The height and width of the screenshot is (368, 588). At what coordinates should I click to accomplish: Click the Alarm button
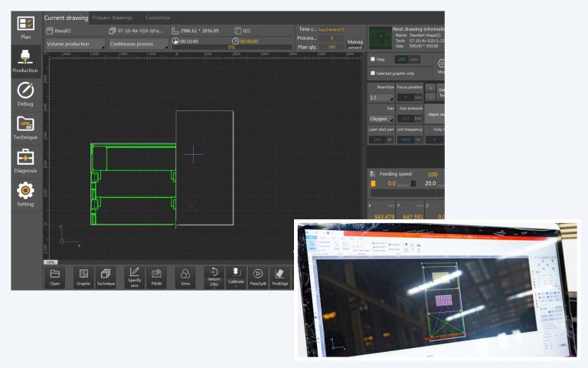(x=435, y=114)
